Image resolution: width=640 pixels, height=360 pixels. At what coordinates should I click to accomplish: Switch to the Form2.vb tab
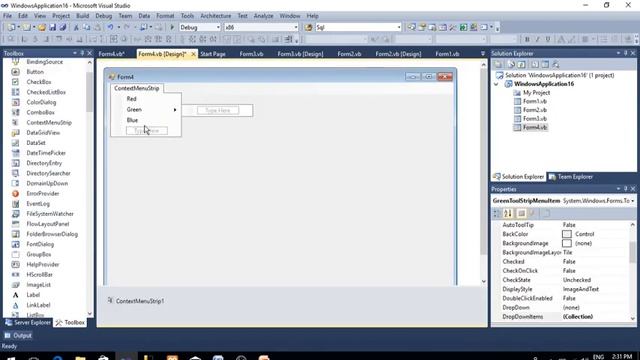(349, 54)
